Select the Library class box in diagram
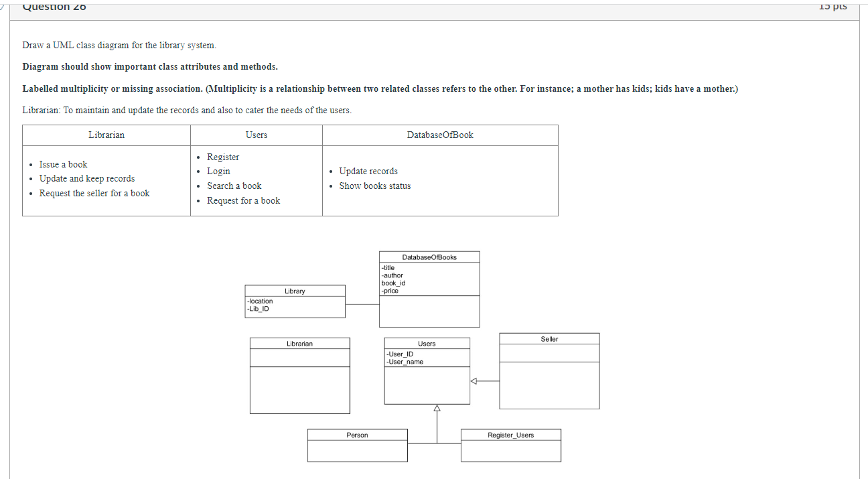This screenshot has width=868, height=479. (x=295, y=300)
